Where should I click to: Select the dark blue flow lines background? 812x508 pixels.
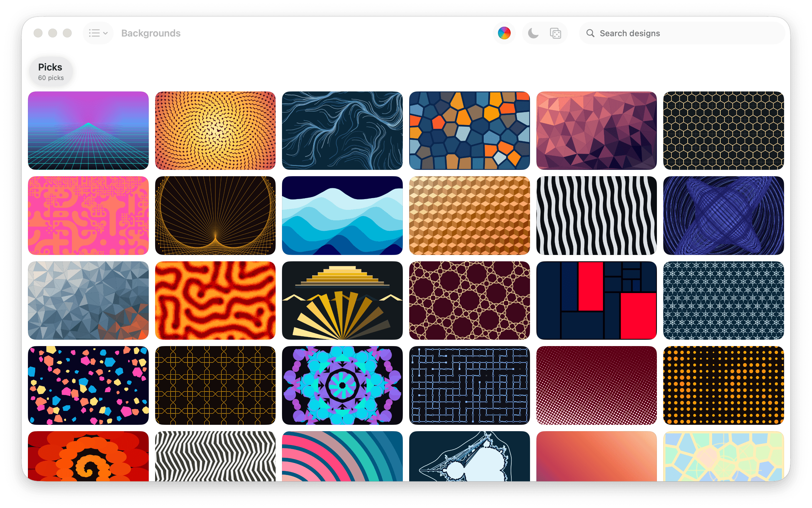[342, 130]
